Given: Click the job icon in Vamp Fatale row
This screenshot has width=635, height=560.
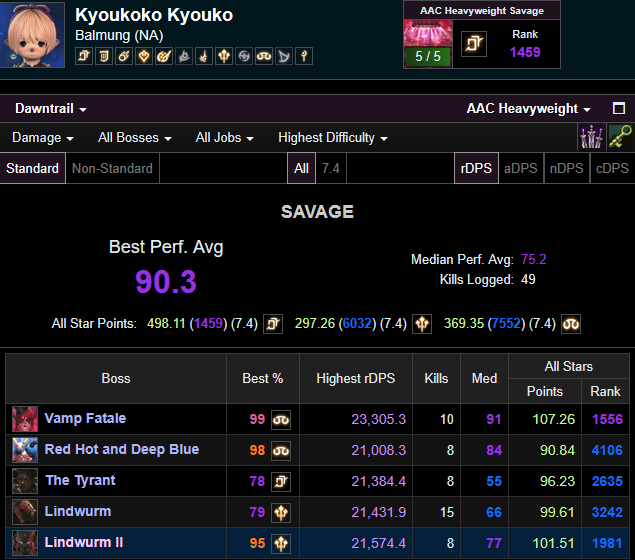Looking at the screenshot, I should pos(281,419).
